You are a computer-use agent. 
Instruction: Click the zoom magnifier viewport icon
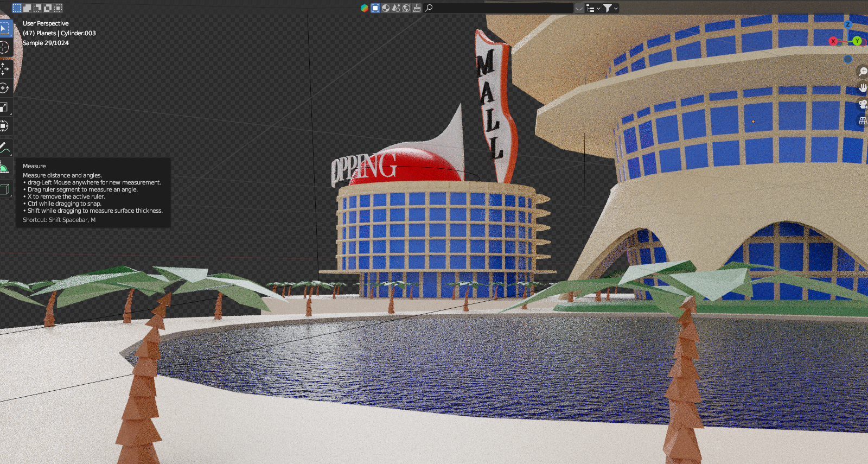pos(863,72)
